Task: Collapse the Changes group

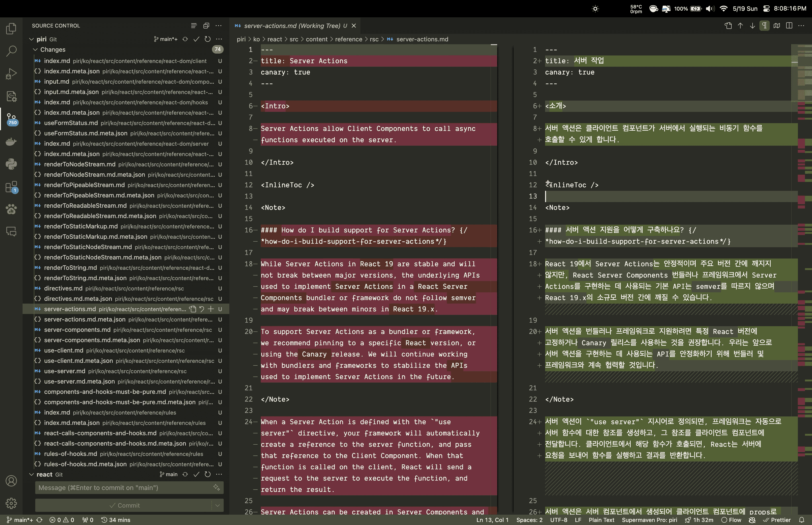Action: pyautogui.click(x=35, y=49)
